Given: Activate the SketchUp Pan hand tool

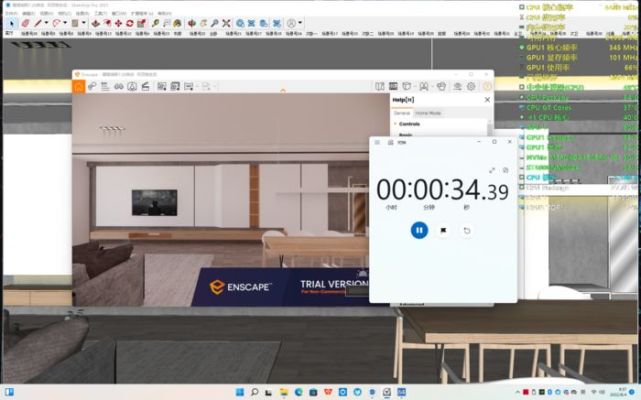Looking at the screenshot, I should [x=203, y=23].
